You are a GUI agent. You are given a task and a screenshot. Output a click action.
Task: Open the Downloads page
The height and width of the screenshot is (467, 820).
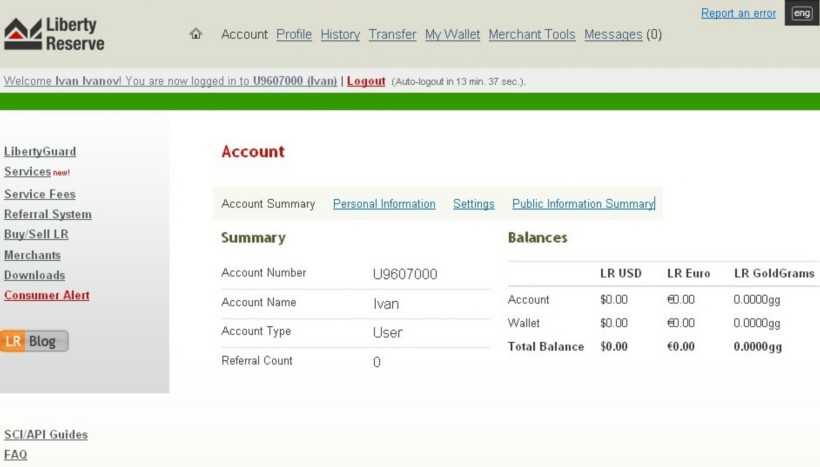tap(35, 275)
